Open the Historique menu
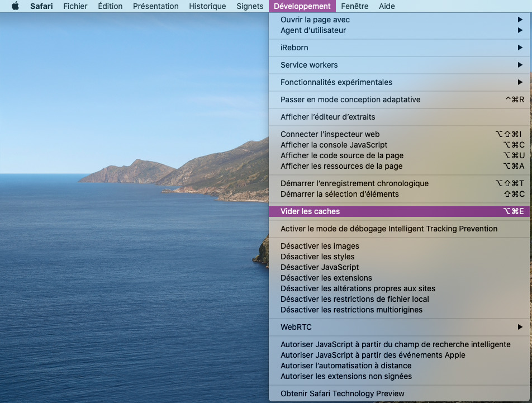This screenshot has height=403, width=532. coord(207,6)
